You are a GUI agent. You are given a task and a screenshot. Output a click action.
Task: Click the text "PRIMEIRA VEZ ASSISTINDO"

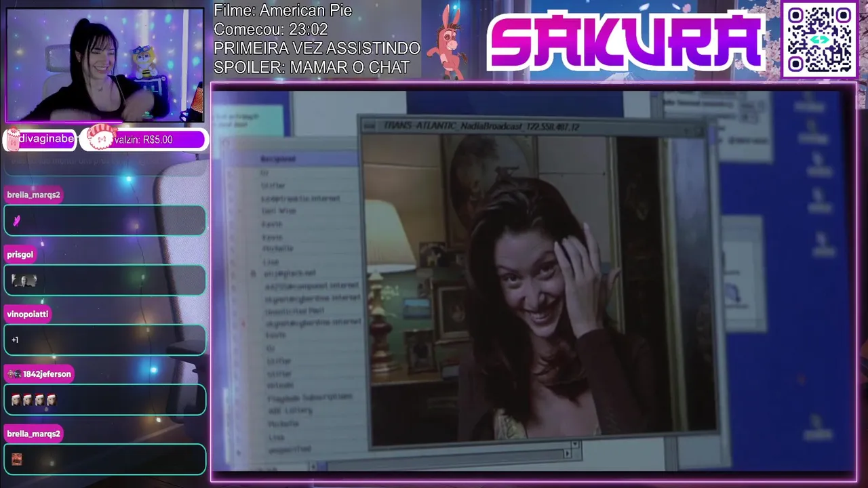click(317, 49)
